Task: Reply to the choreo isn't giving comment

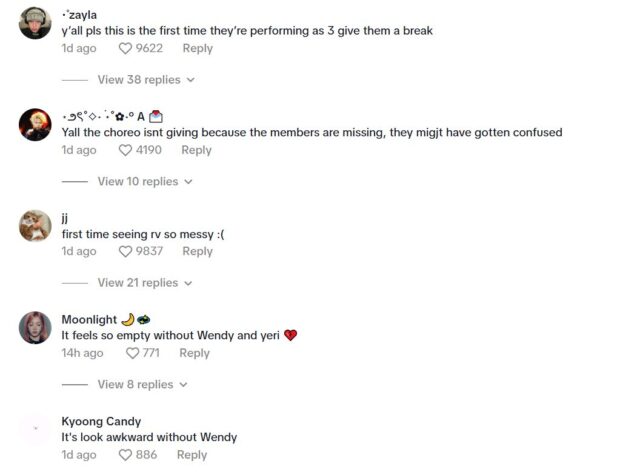Action: point(196,150)
